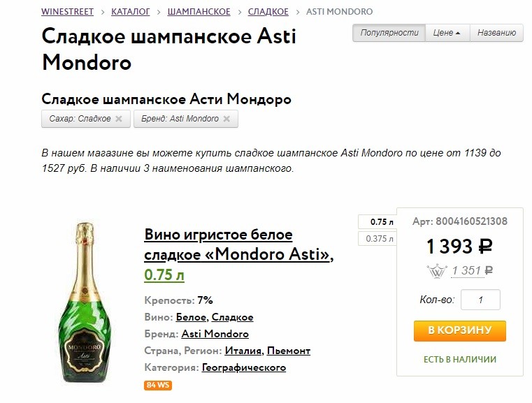This screenshot has width=532, height=403.
Task: Open the Италия country link
Action: click(243, 351)
